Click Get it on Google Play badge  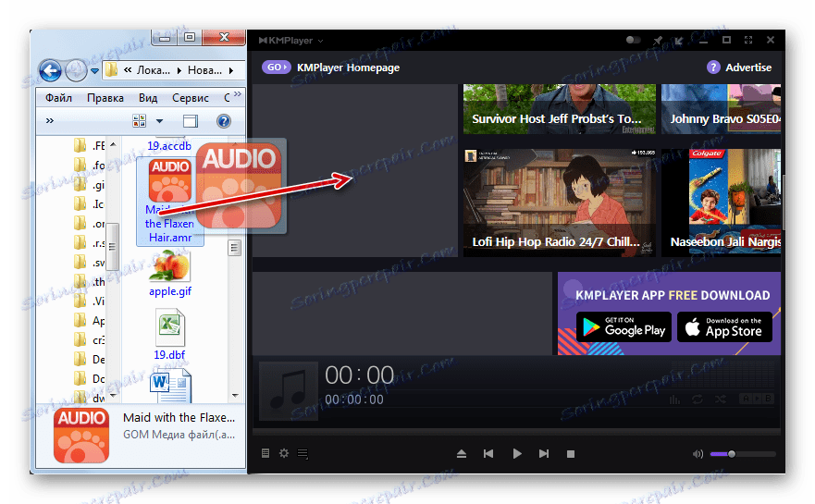(x=624, y=326)
